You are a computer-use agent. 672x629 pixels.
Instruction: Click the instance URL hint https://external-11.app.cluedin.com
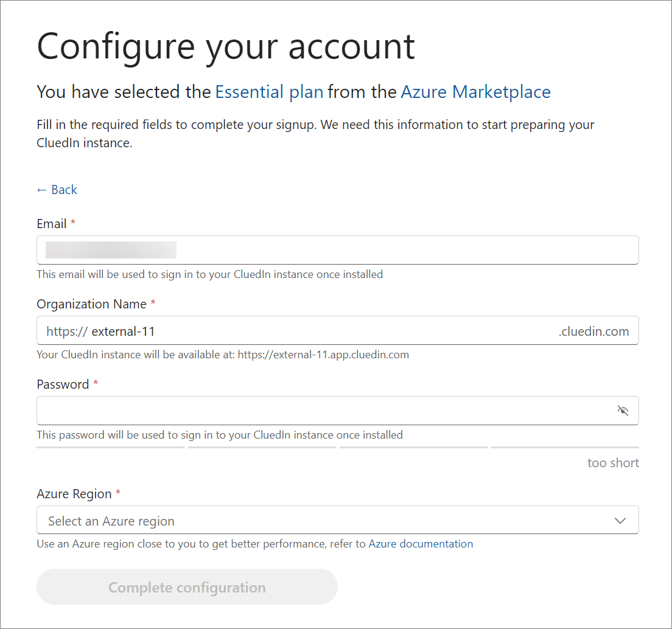[x=324, y=355]
